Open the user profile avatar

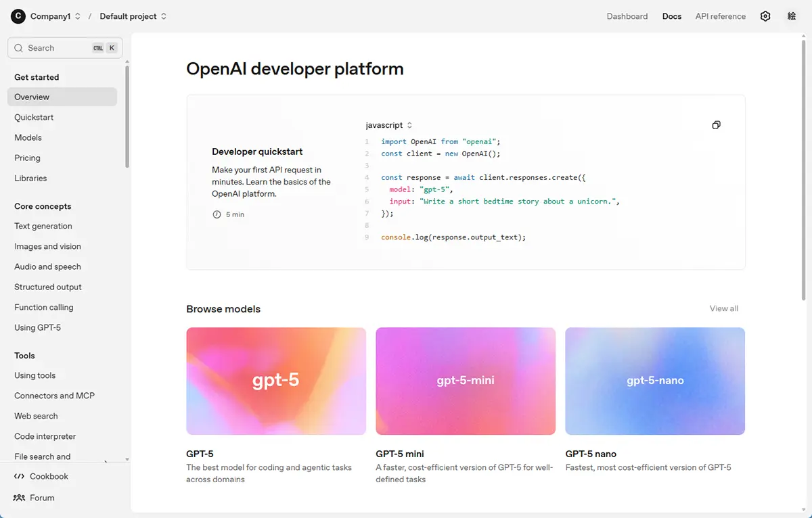(x=792, y=16)
